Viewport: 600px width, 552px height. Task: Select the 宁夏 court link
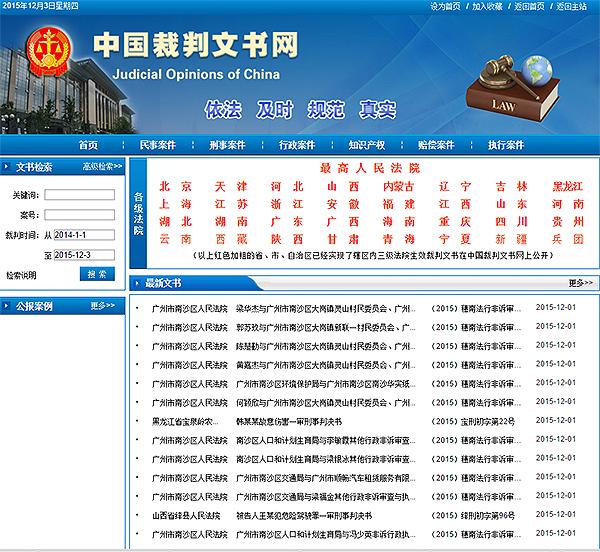pos(455,239)
